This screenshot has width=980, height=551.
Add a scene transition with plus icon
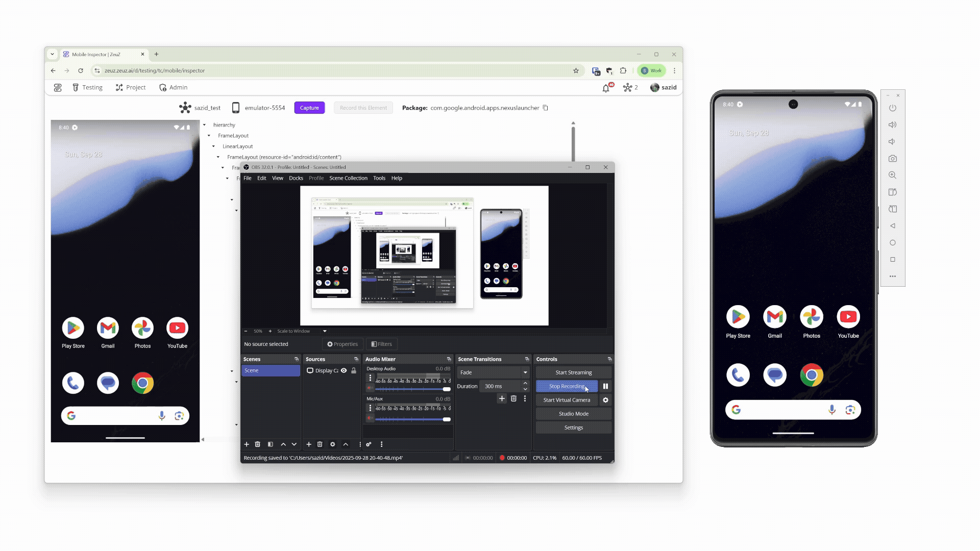coord(502,398)
